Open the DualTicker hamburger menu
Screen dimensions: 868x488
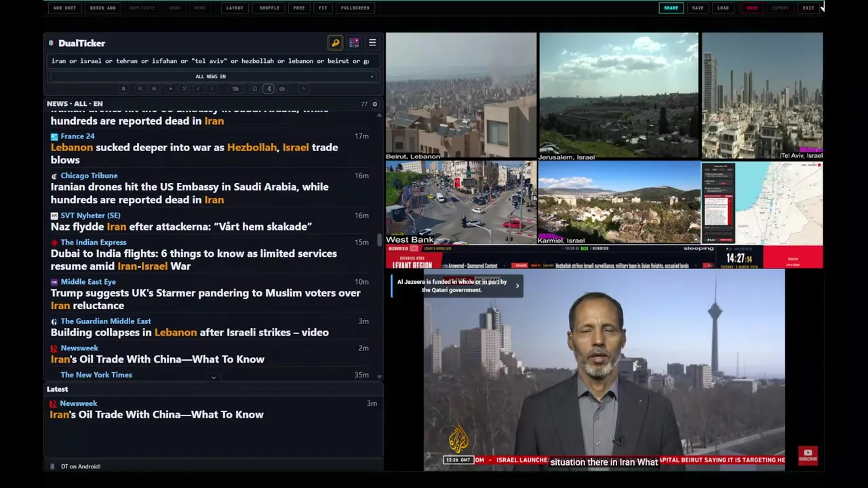[x=372, y=43]
